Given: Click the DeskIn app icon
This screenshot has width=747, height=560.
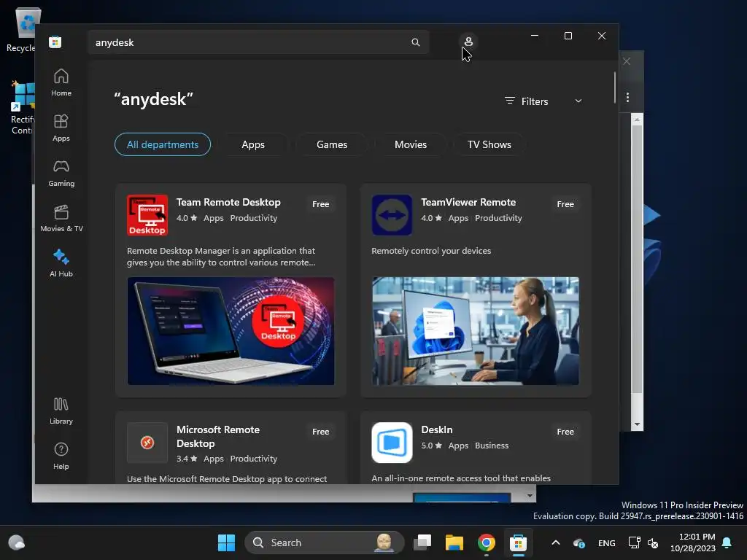Looking at the screenshot, I should pos(392,443).
